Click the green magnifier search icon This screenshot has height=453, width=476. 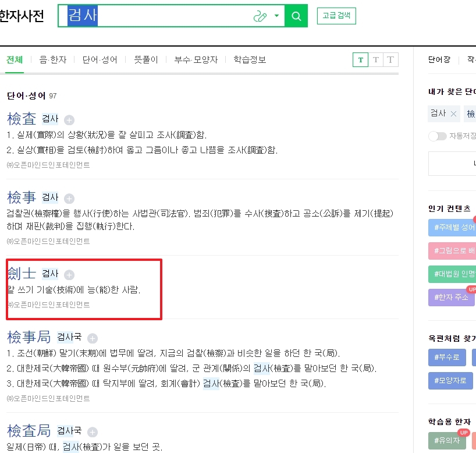click(296, 15)
